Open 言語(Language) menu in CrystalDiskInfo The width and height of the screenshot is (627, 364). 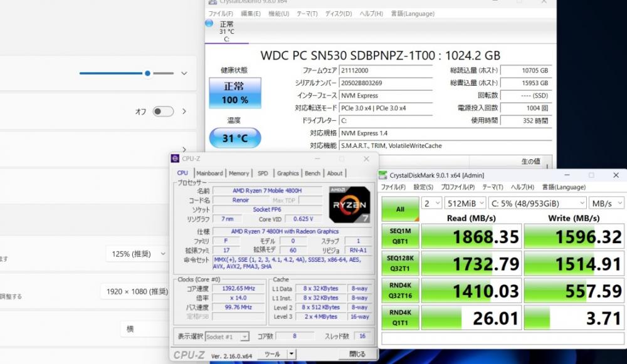click(x=413, y=14)
